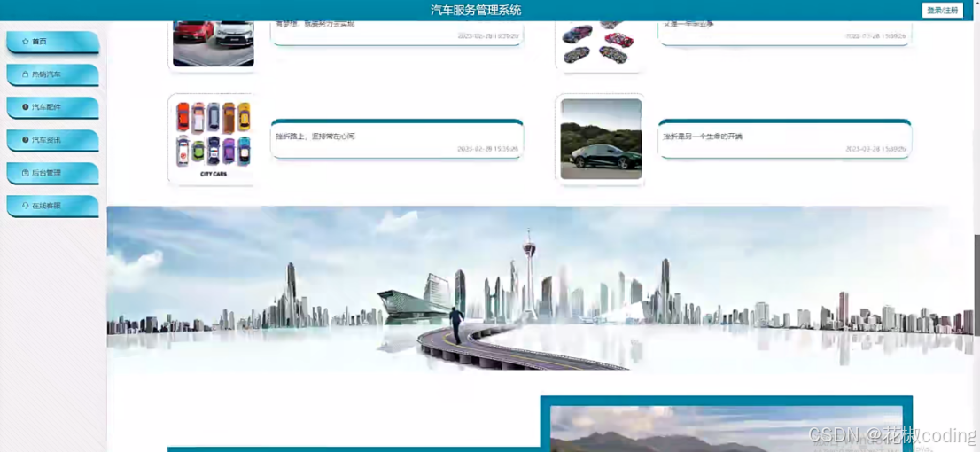Open the dark sedan on road thumbnail
Image resolution: width=980 pixels, height=453 pixels.
coord(601,139)
